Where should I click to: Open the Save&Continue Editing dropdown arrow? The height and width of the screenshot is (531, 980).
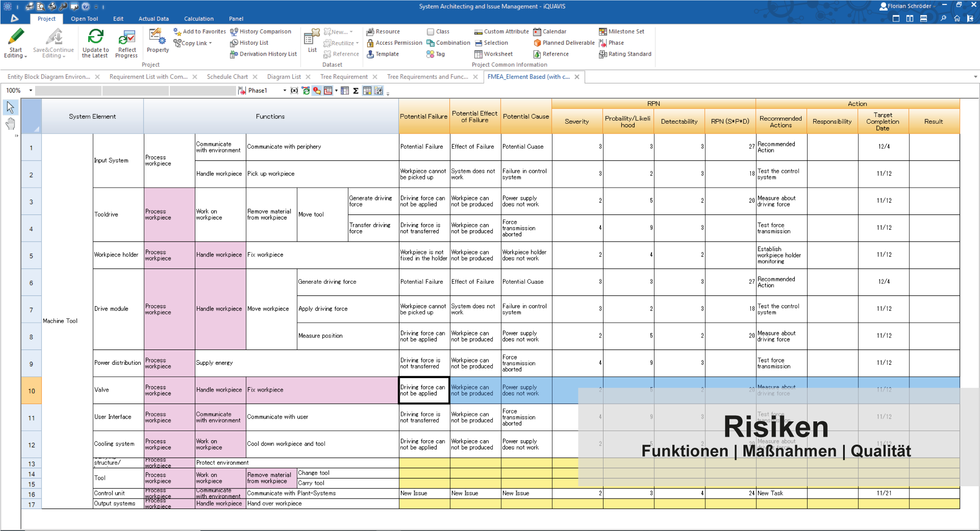(x=64, y=57)
